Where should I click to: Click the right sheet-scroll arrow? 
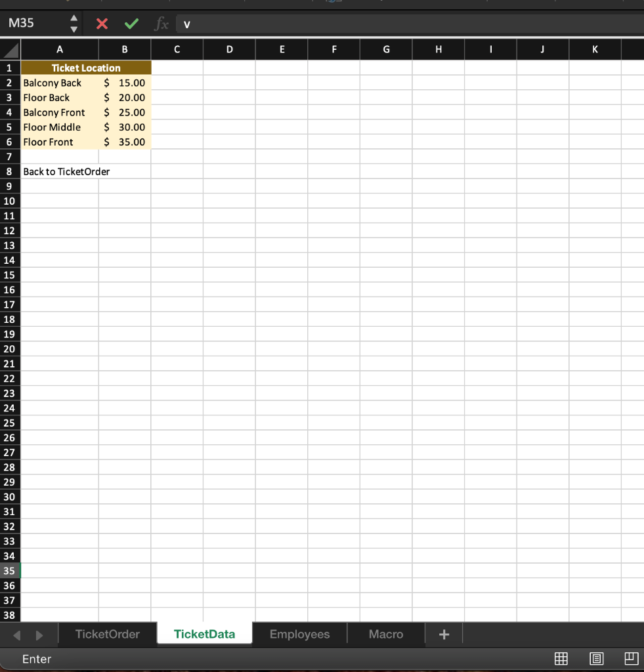[38, 634]
